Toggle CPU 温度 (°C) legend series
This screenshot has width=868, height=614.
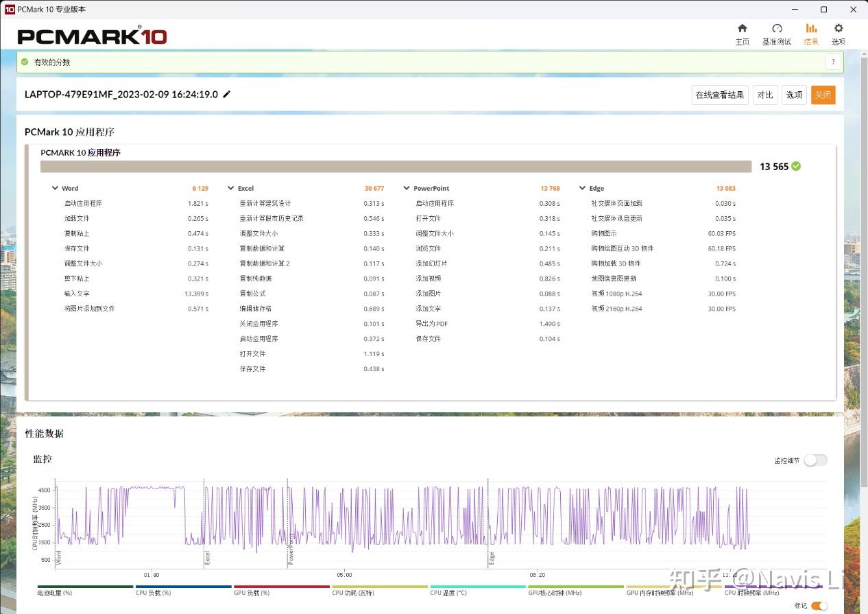point(478,589)
